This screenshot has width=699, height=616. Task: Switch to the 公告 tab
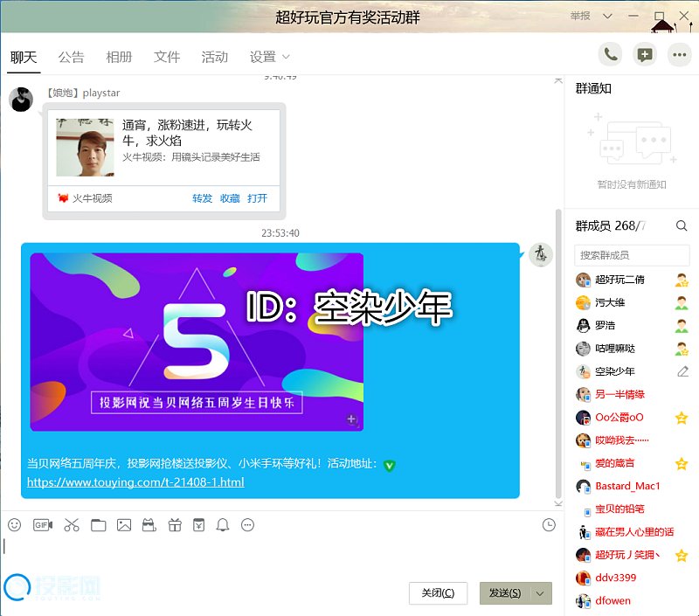click(72, 58)
